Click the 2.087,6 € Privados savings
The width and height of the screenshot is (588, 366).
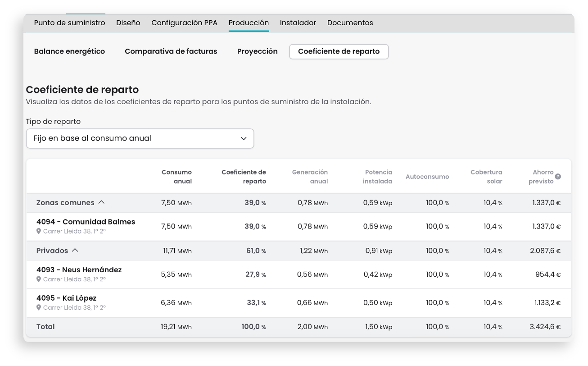[x=545, y=251]
